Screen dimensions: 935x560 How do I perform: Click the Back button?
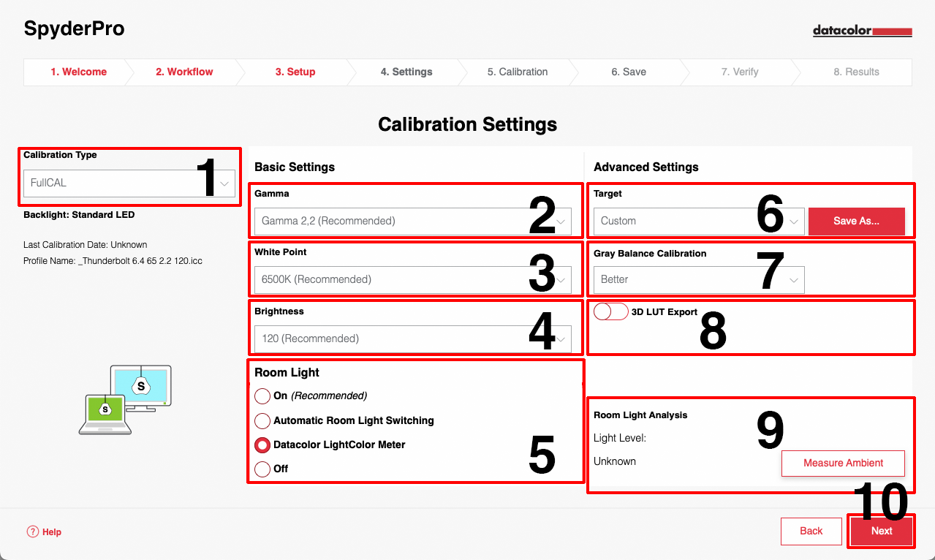811,531
